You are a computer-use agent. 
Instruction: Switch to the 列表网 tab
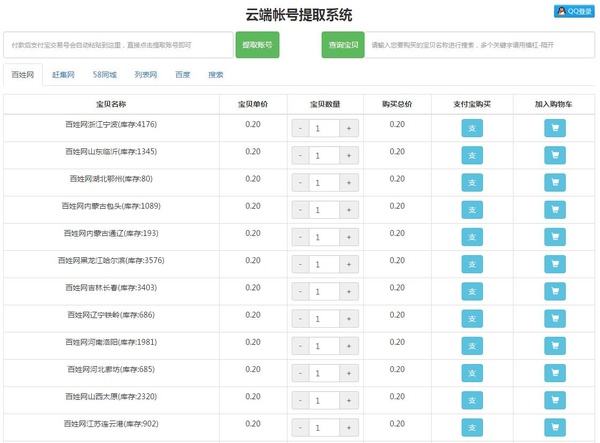tap(146, 75)
